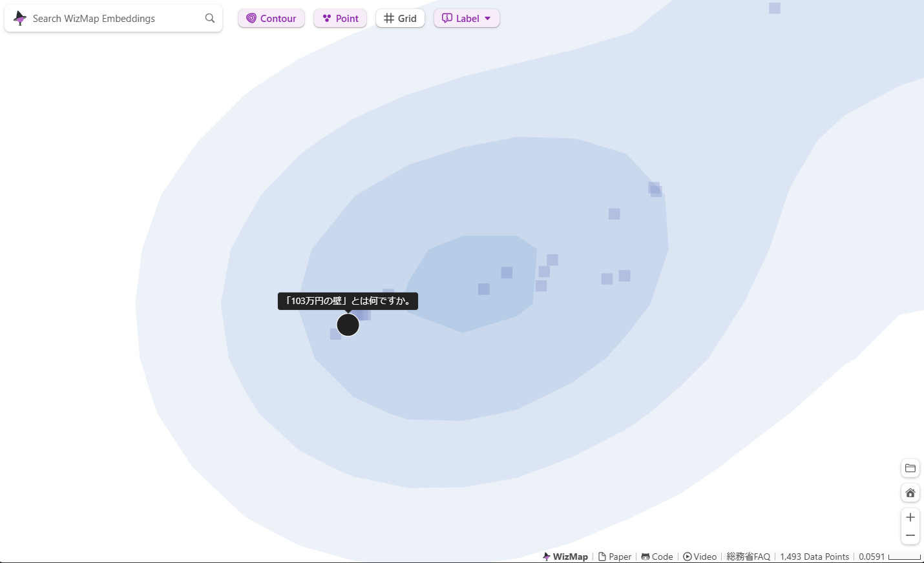Click the 0.0591 scale value
The image size is (924, 563).
[x=872, y=557]
